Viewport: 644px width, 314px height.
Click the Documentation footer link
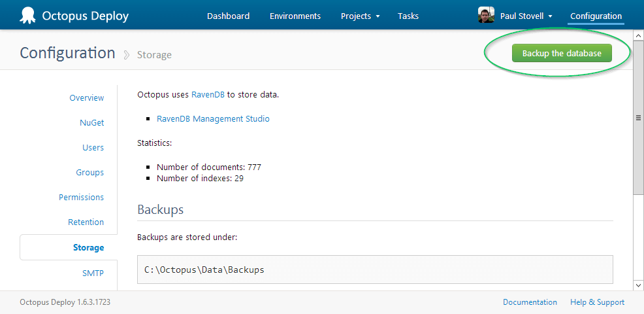530,302
